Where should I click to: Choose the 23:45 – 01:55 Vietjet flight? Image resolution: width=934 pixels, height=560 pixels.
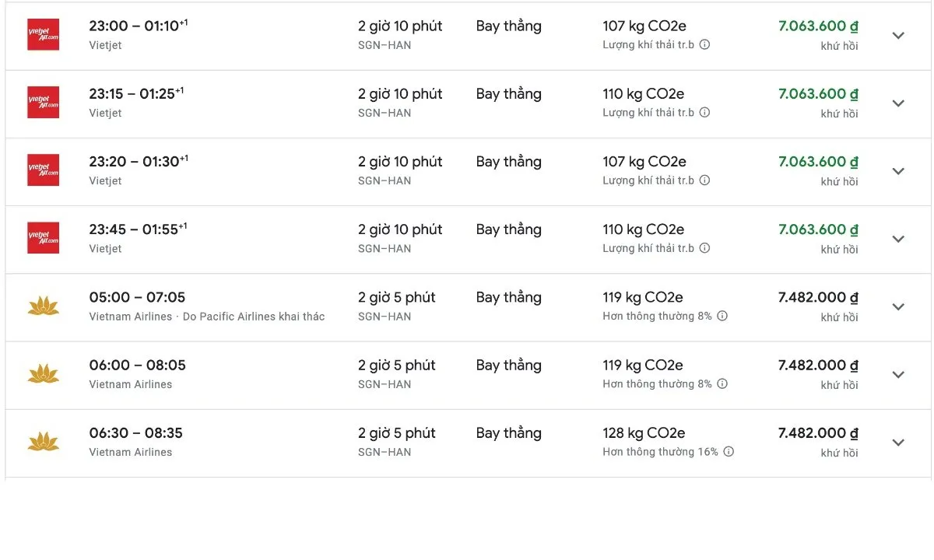[x=468, y=240]
